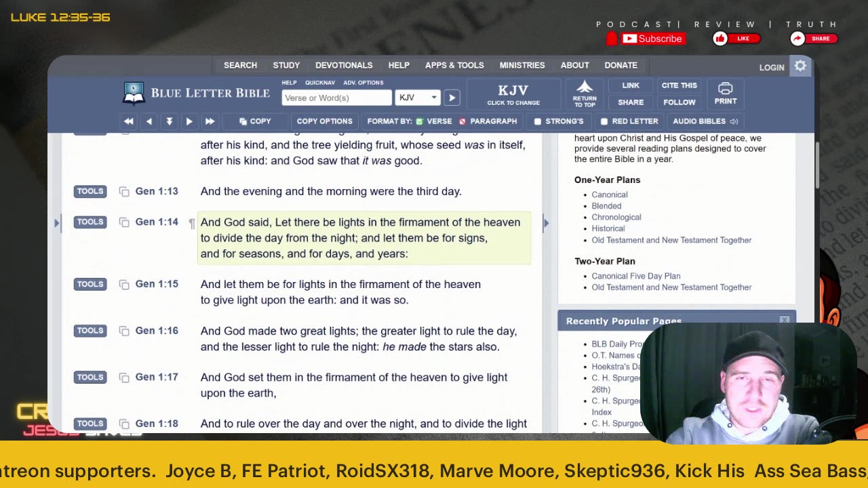Click the Share button in the Blue Letter Bible toolbar
The image size is (868, 488).
pyautogui.click(x=631, y=102)
